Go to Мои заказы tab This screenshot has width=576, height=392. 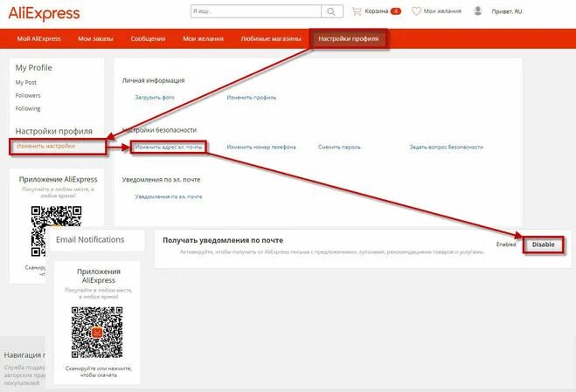(x=95, y=38)
